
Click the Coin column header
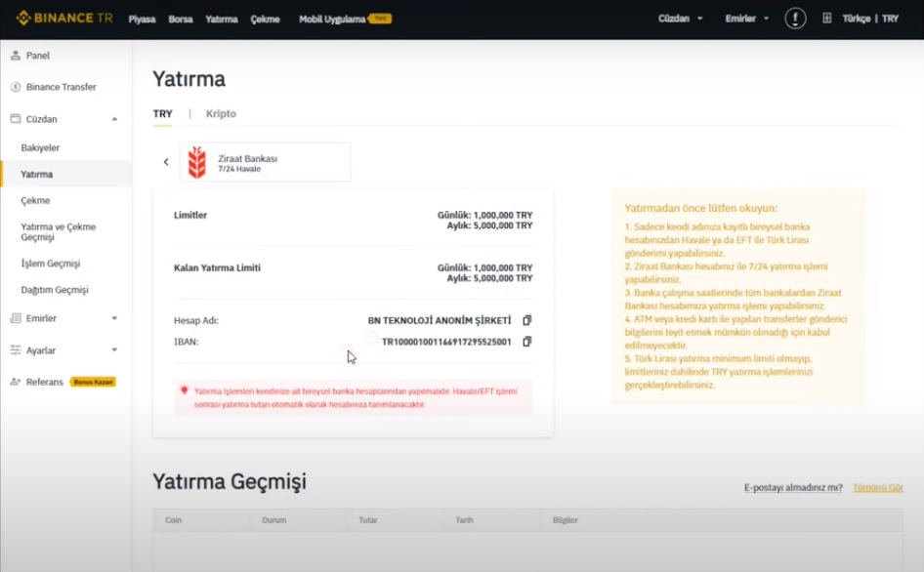(x=173, y=520)
